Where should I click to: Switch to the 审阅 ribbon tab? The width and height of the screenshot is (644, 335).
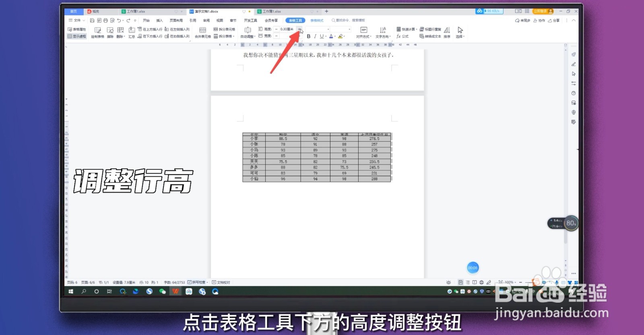[x=206, y=20]
